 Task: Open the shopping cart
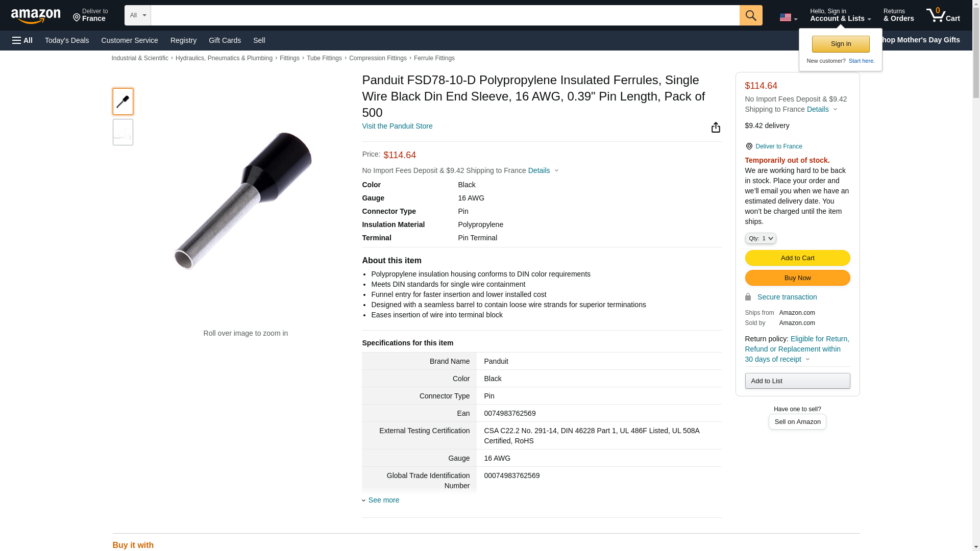pyautogui.click(x=943, y=15)
